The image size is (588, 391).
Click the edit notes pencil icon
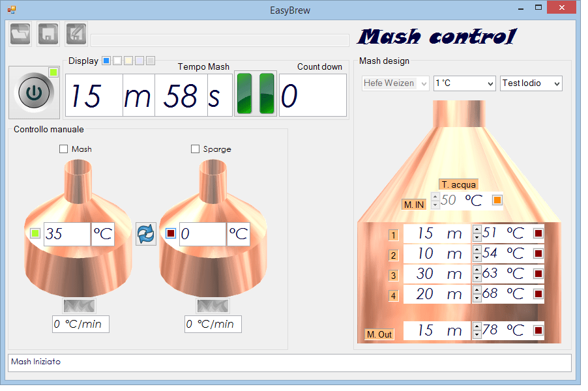(76, 34)
